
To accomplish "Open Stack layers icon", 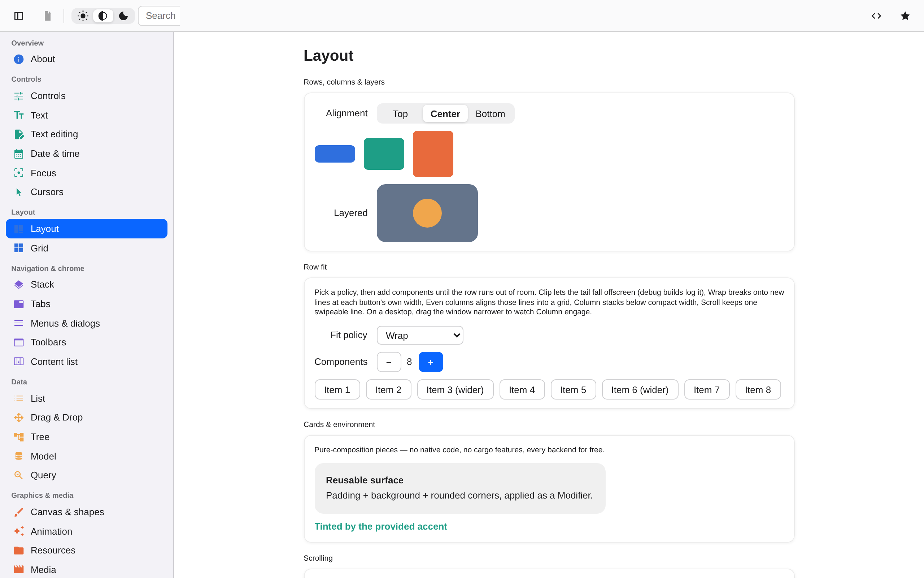I will pos(19,284).
